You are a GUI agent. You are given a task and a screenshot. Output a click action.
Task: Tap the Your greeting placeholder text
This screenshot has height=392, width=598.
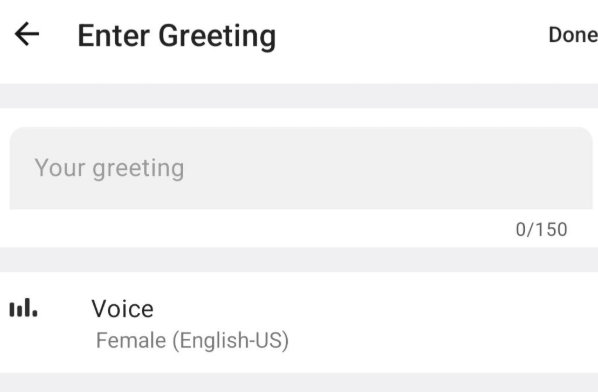109,168
